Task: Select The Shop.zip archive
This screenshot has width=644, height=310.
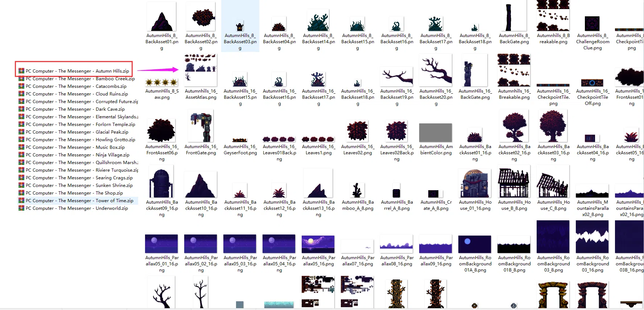Action: [71, 193]
